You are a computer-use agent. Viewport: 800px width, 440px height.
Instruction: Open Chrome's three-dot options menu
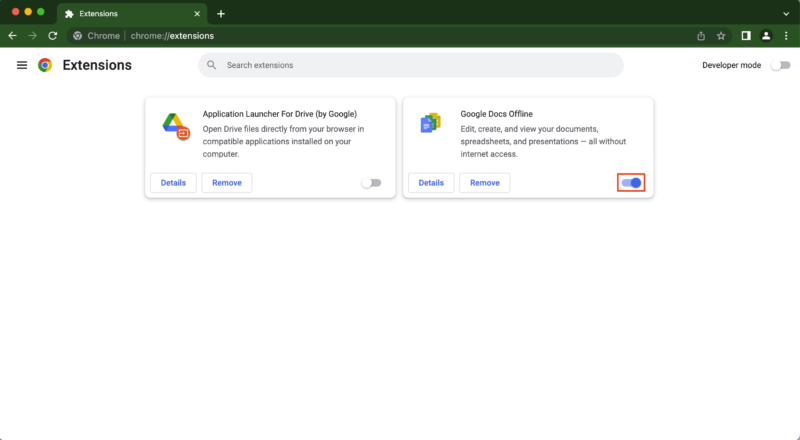[x=786, y=36]
